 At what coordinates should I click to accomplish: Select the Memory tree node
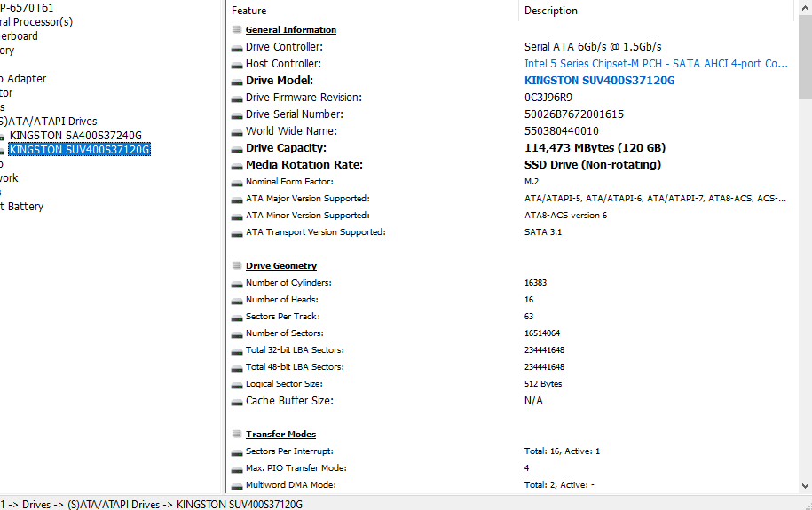pos(7,51)
